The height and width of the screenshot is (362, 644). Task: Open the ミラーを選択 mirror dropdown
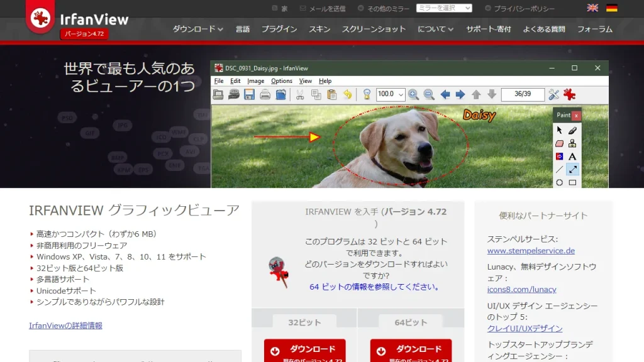click(x=444, y=8)
